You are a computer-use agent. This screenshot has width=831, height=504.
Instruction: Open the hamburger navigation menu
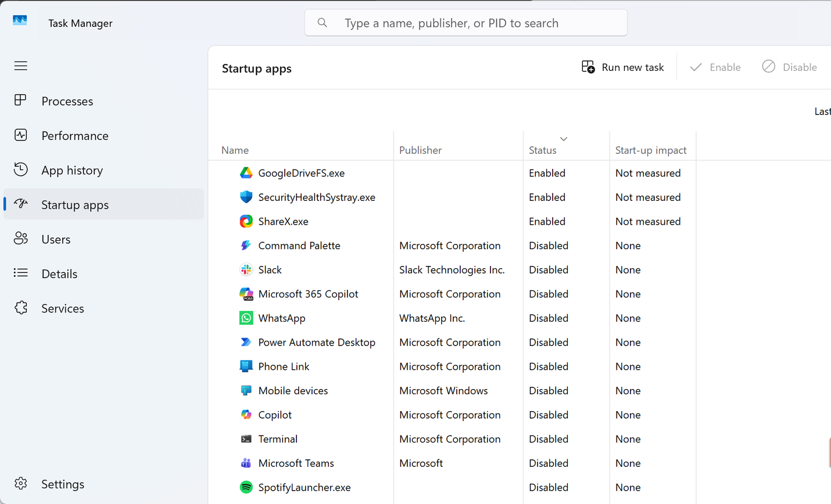pyautogui.click(x=21, y=66)
